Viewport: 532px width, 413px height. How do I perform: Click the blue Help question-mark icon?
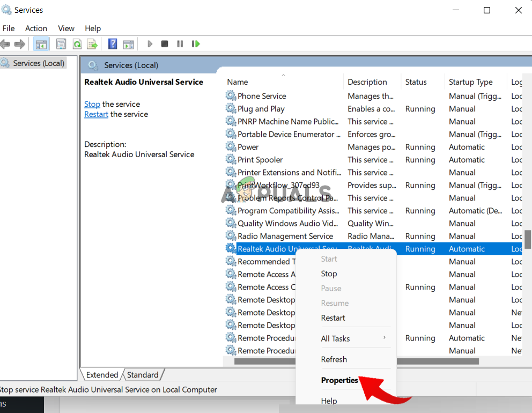[113, 44]
